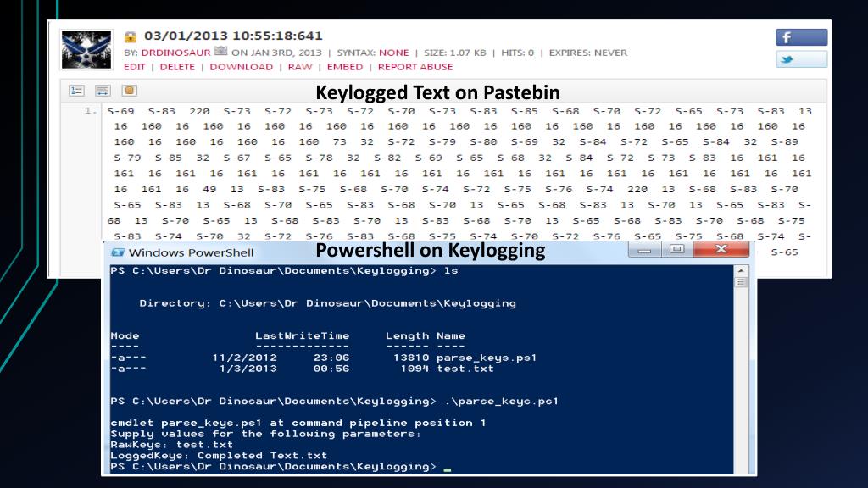Close the Windows PowerShell window
The width and height of the screenshot is (868, 488).
click(721, 250)
